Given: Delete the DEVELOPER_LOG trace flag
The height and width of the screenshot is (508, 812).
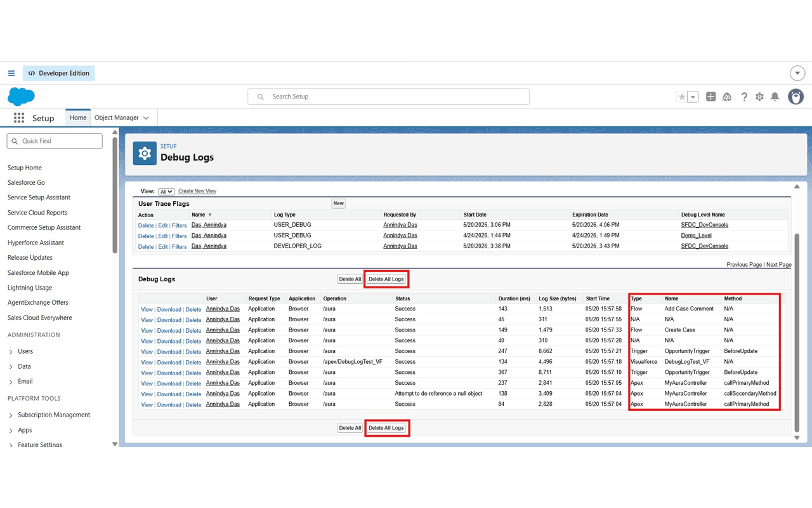Looking at the screenshot, I should coord(146,246).
